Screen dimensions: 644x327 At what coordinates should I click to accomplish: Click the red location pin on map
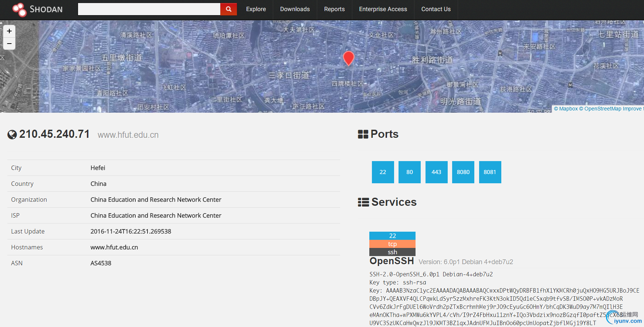coord(349,58)
